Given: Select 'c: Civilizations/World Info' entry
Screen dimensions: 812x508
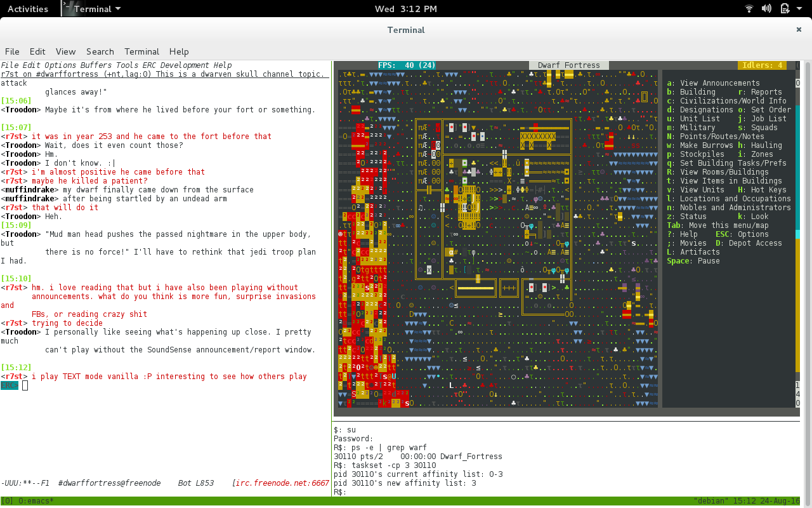Looking at the screenshot, I should pyautogui.click(x=726, y=101).
